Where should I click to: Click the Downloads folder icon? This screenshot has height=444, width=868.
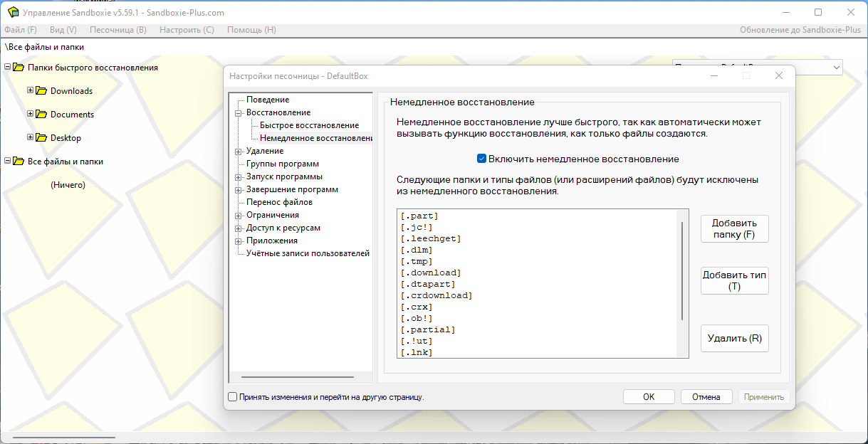pyautogui.click(x=41, y=91)
